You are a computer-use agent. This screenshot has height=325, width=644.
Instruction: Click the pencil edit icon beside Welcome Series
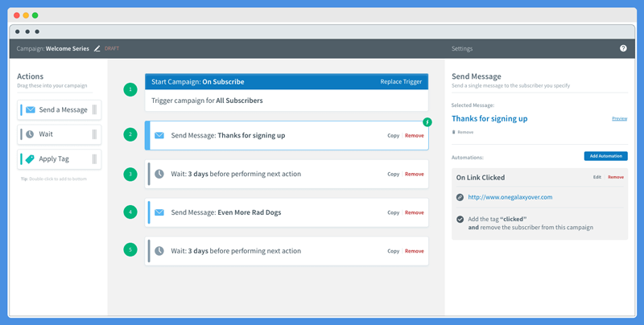tap(97, 48)
